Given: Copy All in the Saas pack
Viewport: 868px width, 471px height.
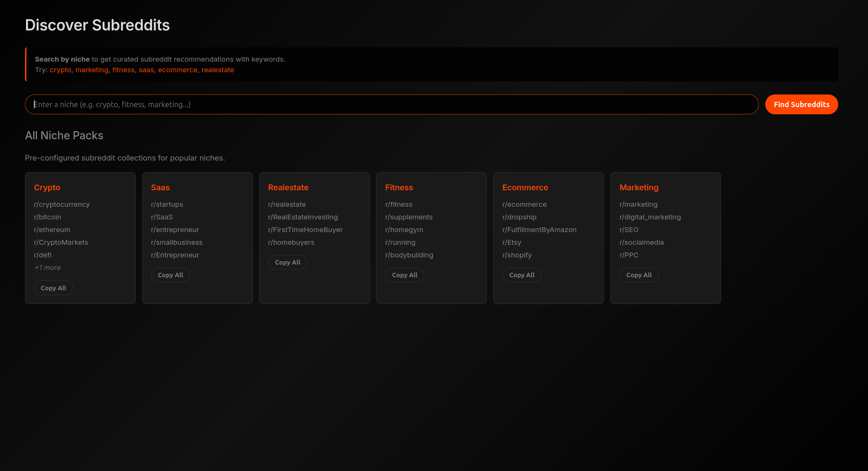Looking at the screenshot, I should coord(170,275).
